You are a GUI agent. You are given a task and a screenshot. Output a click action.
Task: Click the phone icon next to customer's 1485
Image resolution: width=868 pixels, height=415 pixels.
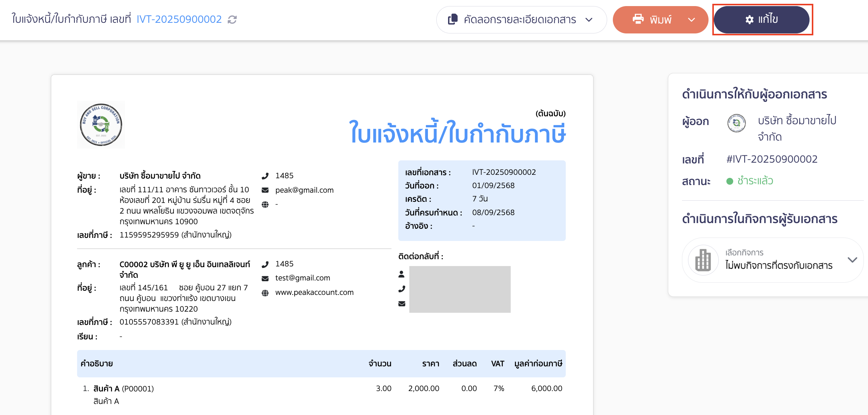[x=265, y=263]
